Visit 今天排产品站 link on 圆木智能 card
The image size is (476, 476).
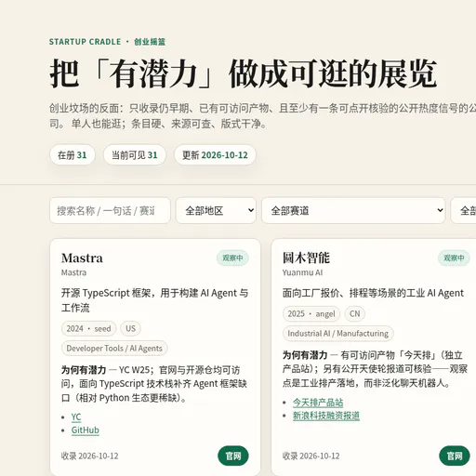(318, 403)
